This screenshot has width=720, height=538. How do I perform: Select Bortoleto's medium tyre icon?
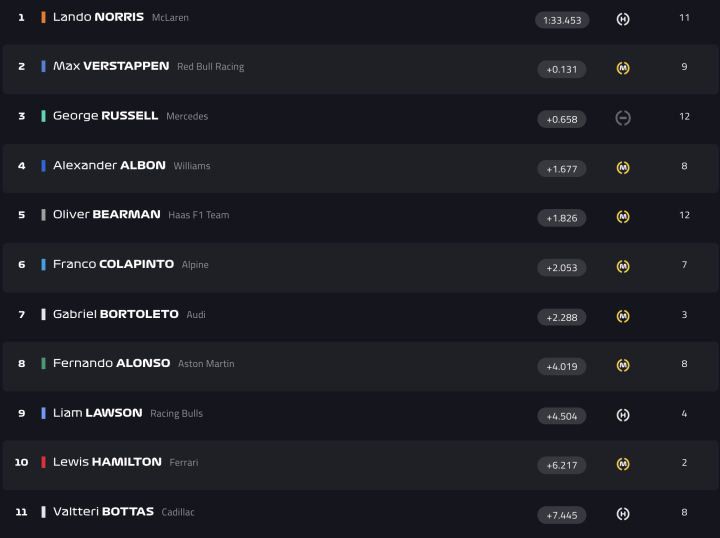click(623, 316)
